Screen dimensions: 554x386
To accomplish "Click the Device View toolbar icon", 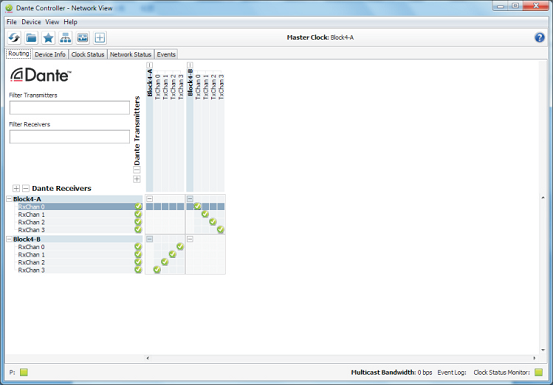I will pos(83,37).
